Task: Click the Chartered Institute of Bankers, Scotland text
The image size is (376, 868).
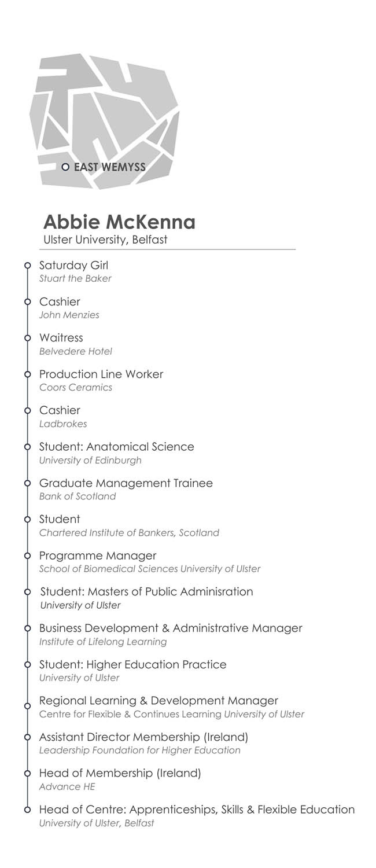Action: coord(129,532)
